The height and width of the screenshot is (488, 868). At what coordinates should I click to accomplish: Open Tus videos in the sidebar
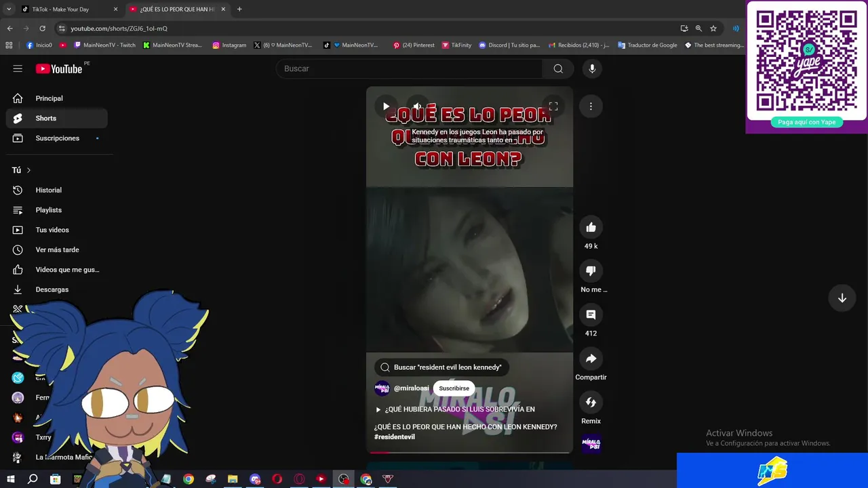click(x=57, y=230)
